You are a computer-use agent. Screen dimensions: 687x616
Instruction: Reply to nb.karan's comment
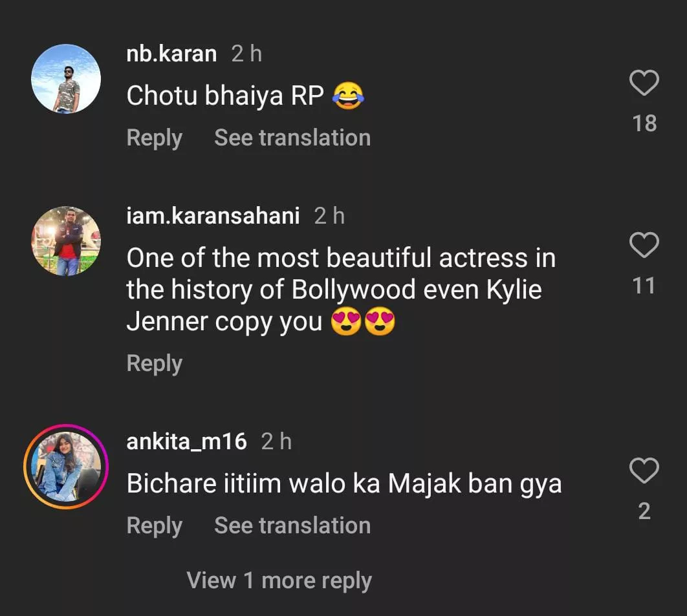pos(154,138)
